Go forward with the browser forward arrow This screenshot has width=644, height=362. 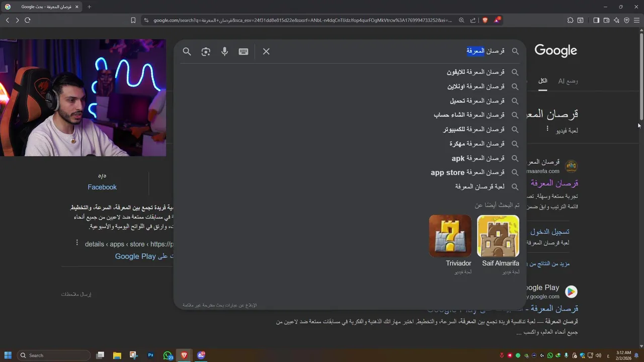pos(17,20)
